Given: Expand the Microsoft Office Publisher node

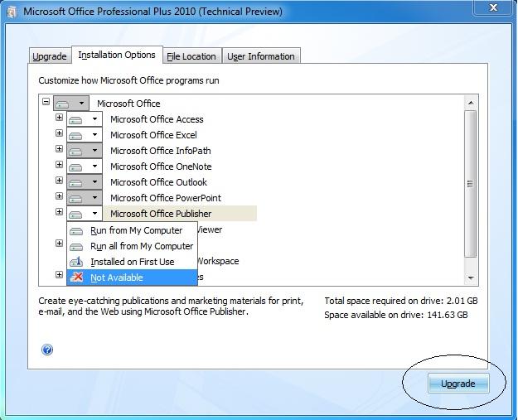Looking at the screenshot, I should [59, 211].
